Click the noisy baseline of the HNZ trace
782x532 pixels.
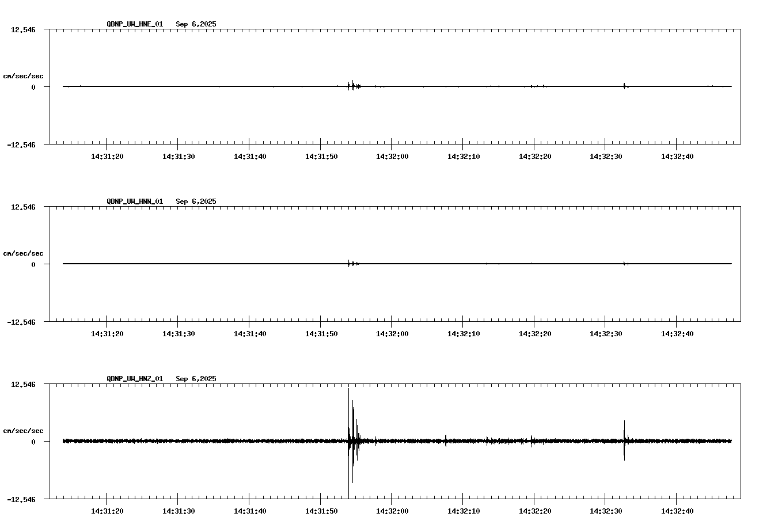click(202, 442)
